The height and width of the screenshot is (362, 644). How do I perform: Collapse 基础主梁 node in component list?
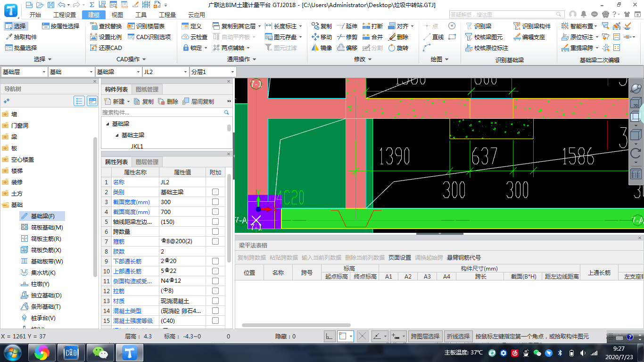pyautogui.click(x=117, y=135)
